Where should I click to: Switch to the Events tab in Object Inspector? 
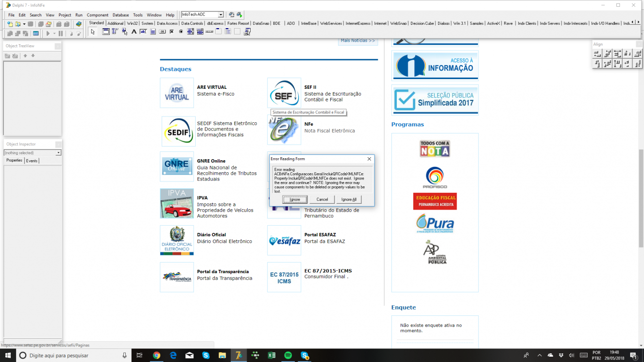32,161
